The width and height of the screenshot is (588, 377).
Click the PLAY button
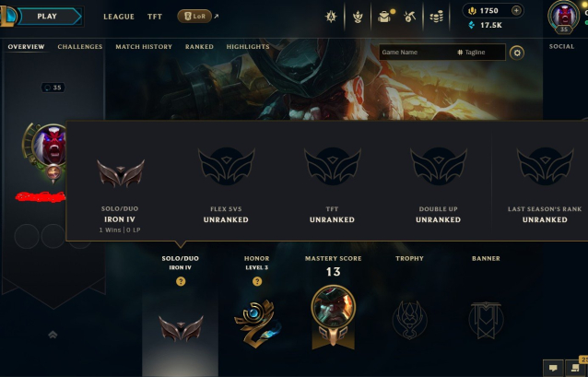(49, 17)
